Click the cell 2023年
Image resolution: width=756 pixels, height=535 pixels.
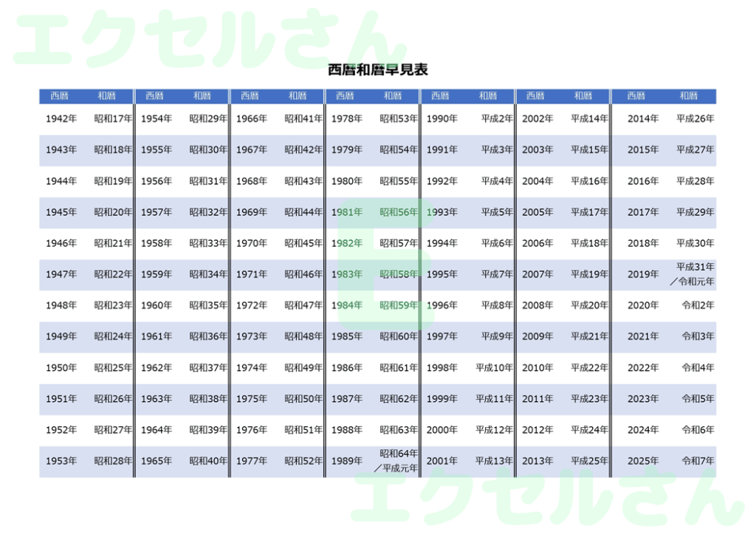tap(643, 399)
